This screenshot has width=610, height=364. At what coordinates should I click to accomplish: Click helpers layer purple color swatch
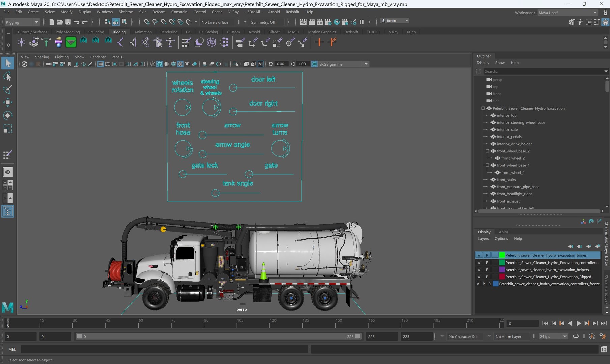click(x=502, y=270)
